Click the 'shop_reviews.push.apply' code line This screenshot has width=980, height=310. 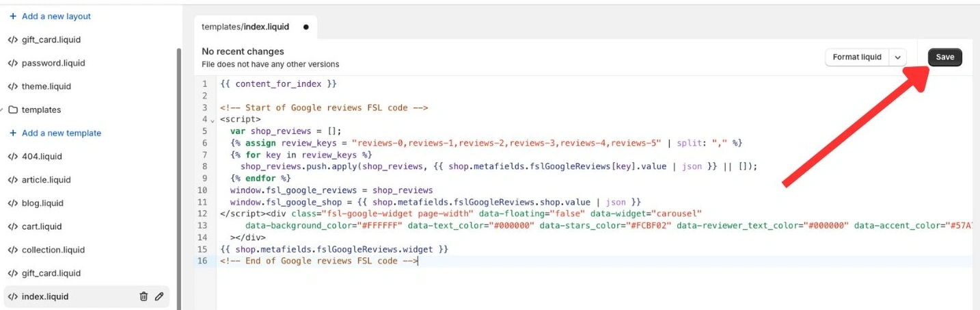coord(499,166)
